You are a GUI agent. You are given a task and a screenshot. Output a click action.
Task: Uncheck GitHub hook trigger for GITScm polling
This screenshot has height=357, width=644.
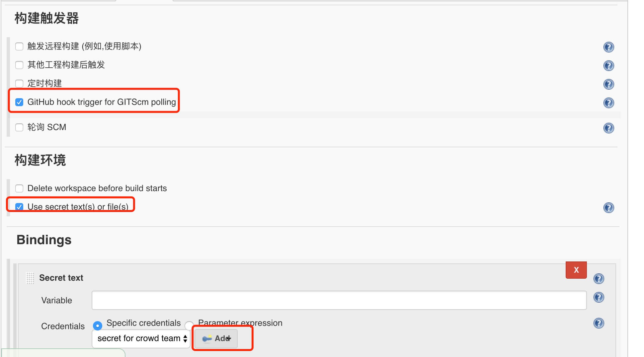coord(19,102)
